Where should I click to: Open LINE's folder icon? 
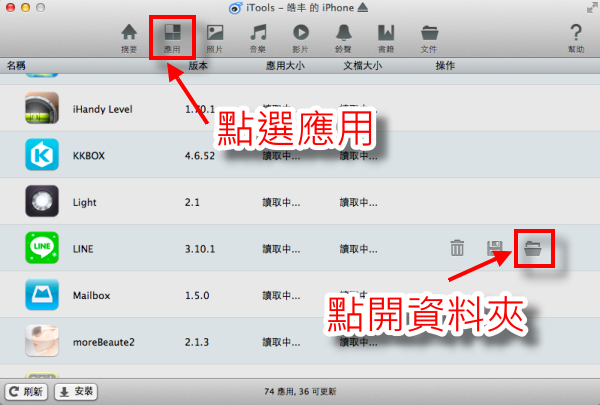(x=533, y=248)
